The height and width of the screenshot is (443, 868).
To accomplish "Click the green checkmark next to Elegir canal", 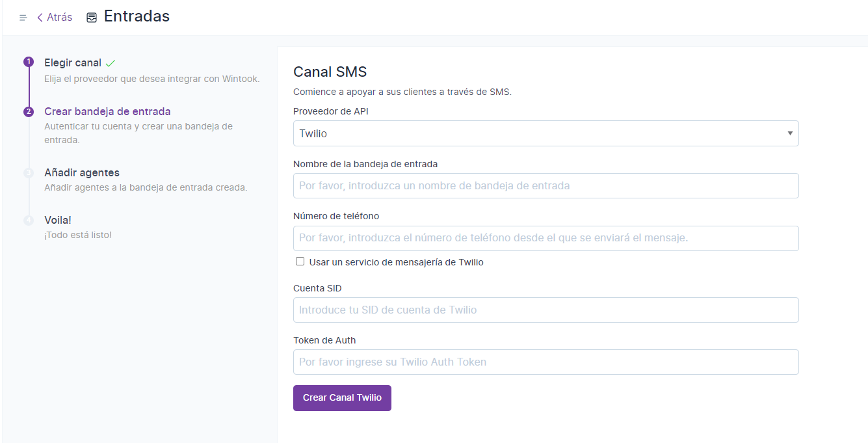I will click(111, 63).
